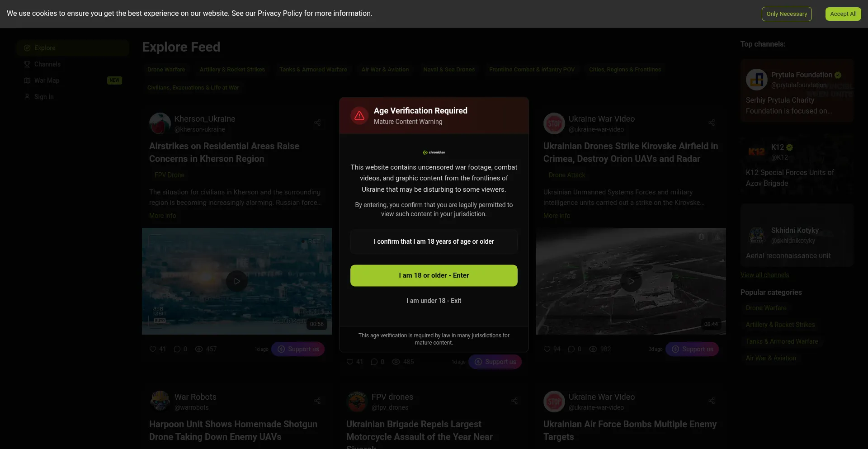Open Ukrainian Drones Strike Kirovske Airfield headline
This screenshot has height=449, width=868.
pyautogui.click(x=631, y=152)
